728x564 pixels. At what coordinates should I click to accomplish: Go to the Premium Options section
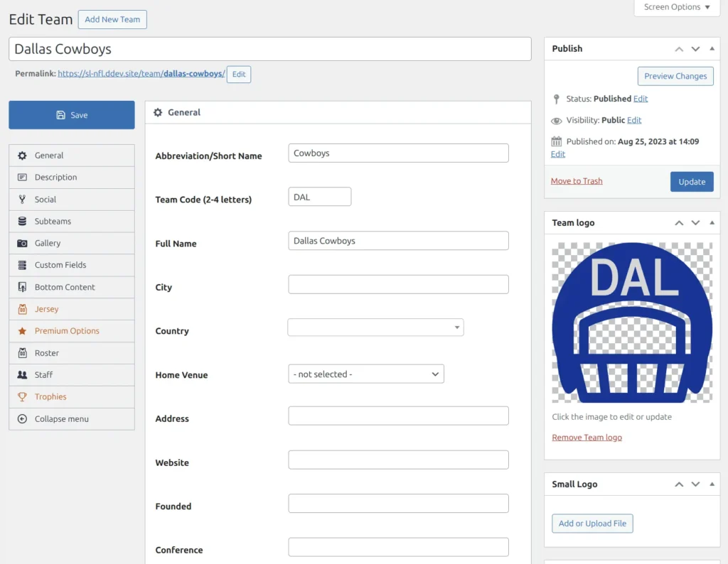coord(72,331)
